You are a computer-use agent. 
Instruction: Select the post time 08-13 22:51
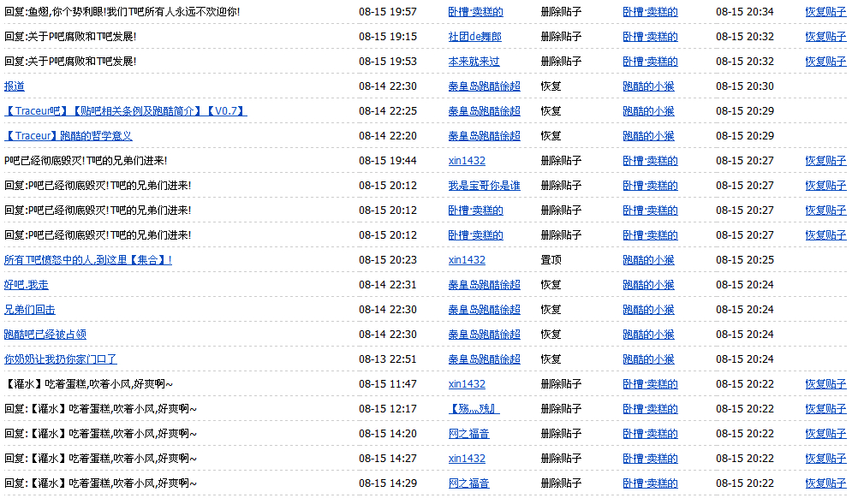[x=388, y=359]
